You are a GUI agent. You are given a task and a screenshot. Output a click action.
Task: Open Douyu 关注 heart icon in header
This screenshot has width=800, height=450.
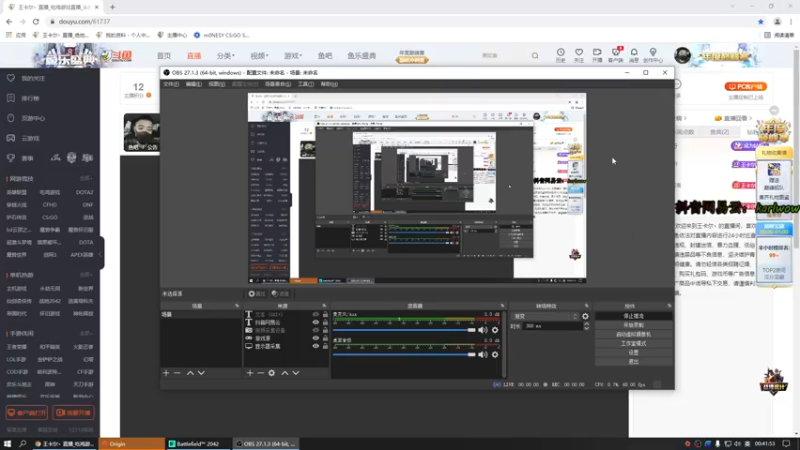pos(579,55)
